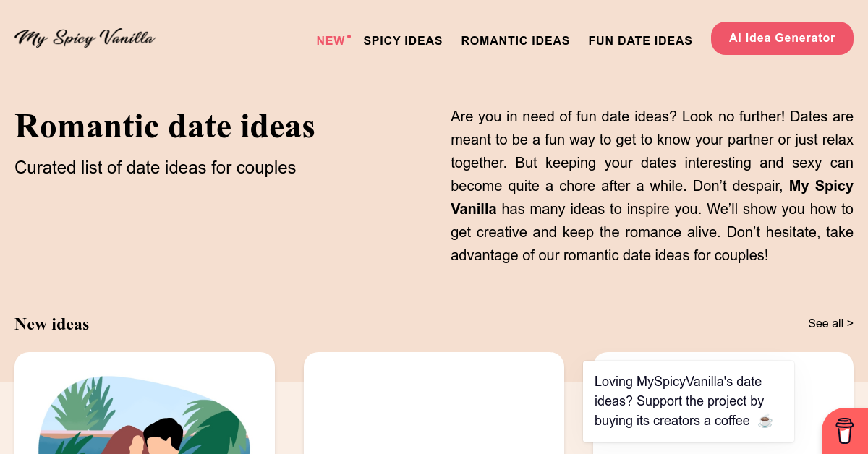Viewport: 868px width, 454px height.
Task: Click the red notification dot next to NEW
Action: tap(348, 35)
